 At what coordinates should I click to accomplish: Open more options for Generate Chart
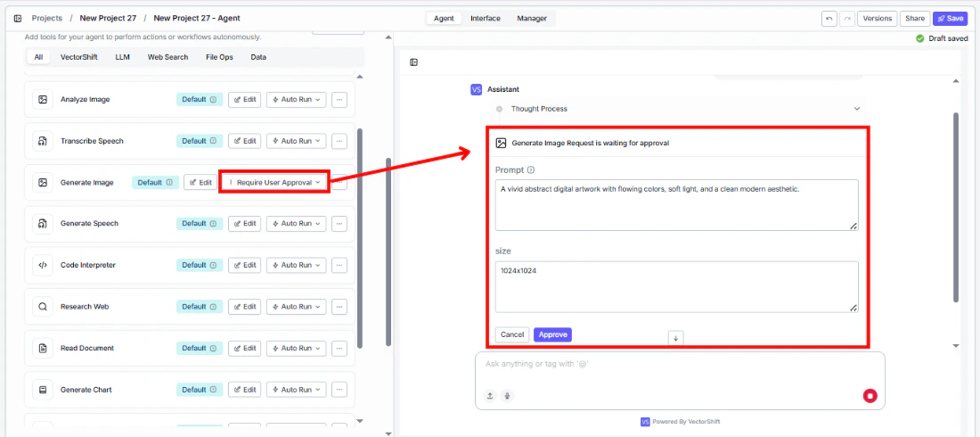tap(339, 390)
